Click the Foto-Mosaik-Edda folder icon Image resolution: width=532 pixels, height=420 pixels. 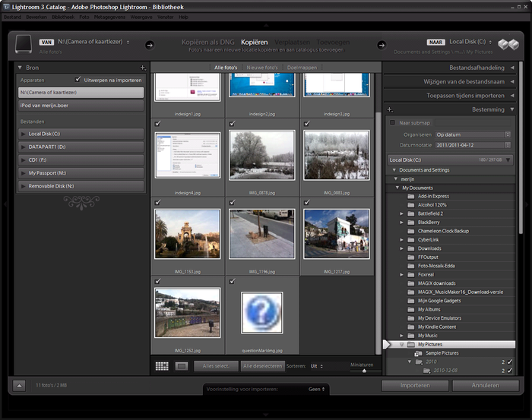(x=411, y=266)
